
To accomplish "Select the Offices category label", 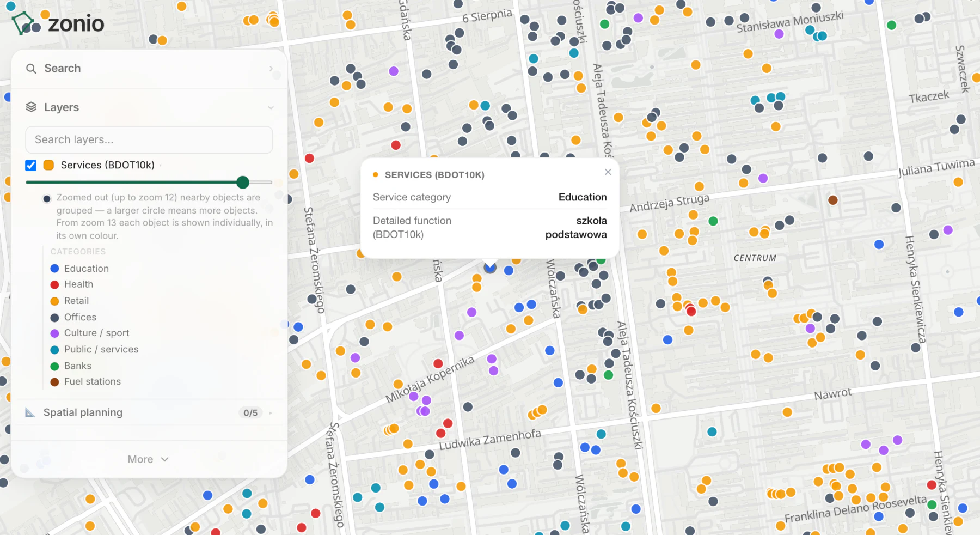I will pos(80,317).
